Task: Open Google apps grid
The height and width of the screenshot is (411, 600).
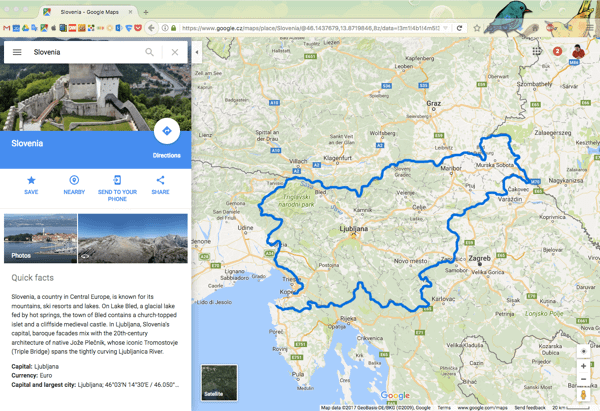Action: pyautogui.click(x=537, y=51)
